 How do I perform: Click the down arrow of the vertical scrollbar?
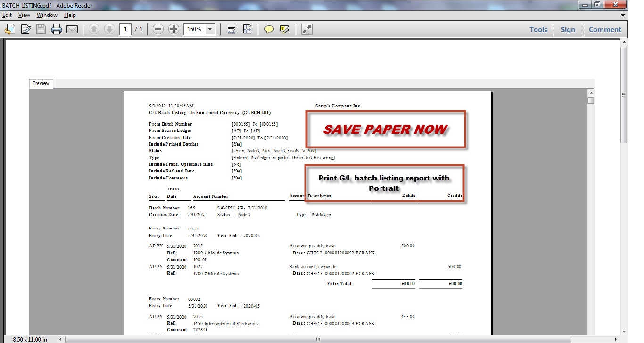pyautogui.click(x=624, y=331)
